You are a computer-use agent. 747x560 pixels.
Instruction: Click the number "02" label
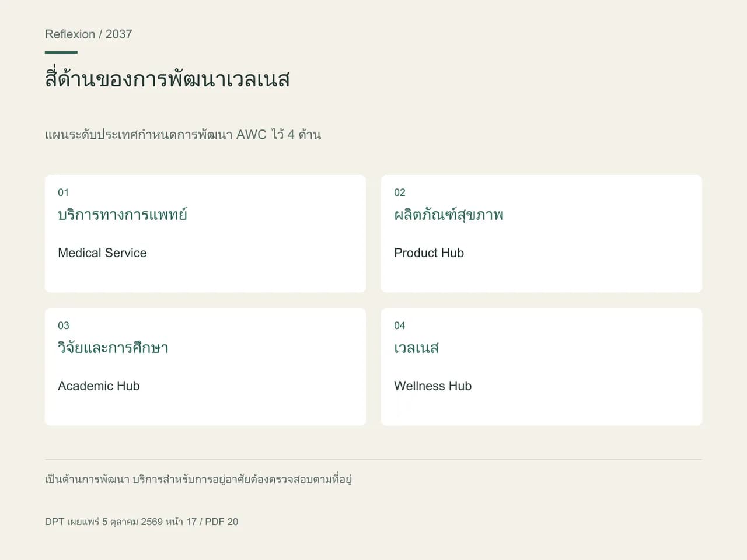tap(399, 192)
